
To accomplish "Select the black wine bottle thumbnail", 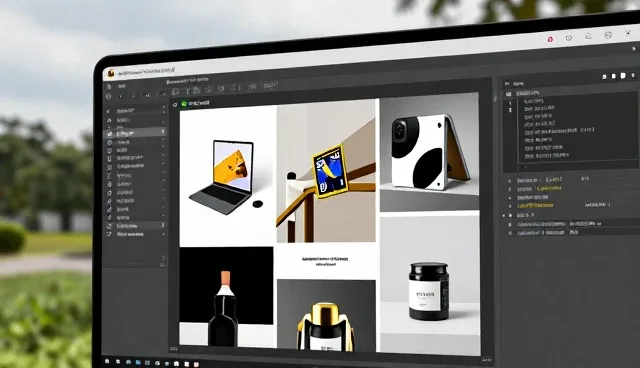I will point(226,297).
